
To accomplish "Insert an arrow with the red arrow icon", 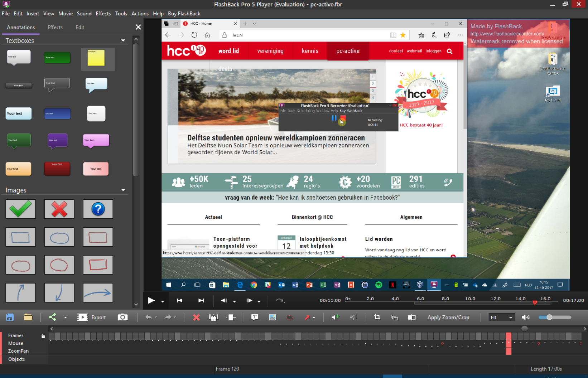I will (307, 317).
